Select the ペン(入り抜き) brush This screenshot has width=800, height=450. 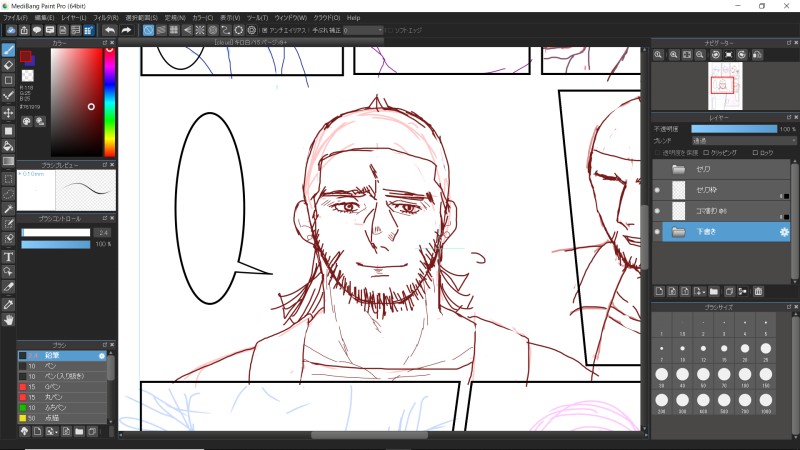[x=62, y=376]
